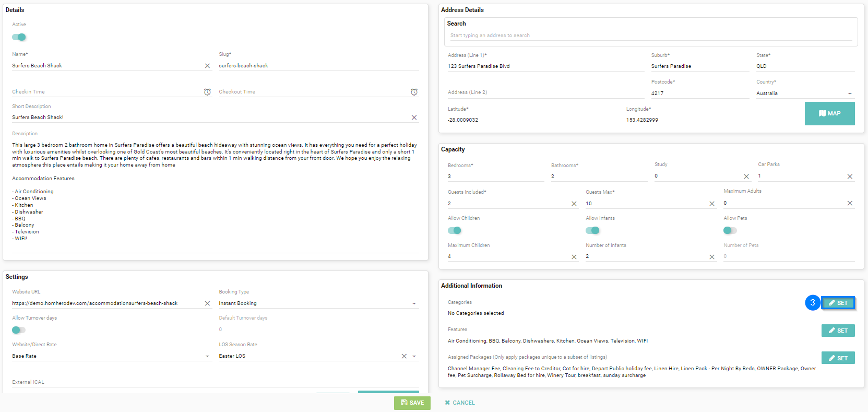The height and width of the screenshot is (412, 868).
Task: Clear the Easter LOS season rate selection
Action: (x=403, y=356)
